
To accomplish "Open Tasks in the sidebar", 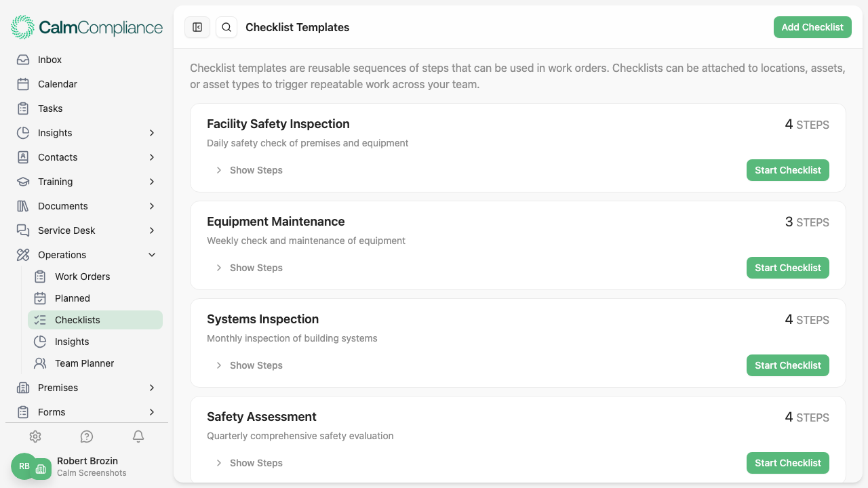I will click(x=87, y=108).
